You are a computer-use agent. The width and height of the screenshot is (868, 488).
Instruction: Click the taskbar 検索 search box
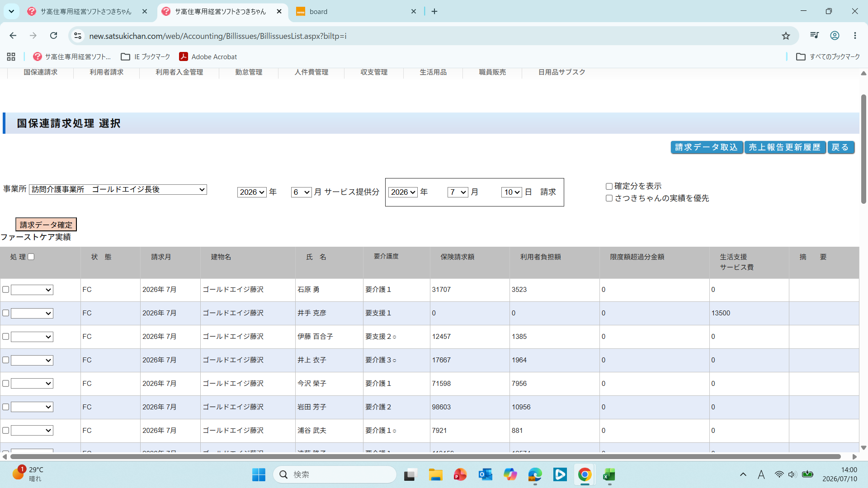click(335, 474)
